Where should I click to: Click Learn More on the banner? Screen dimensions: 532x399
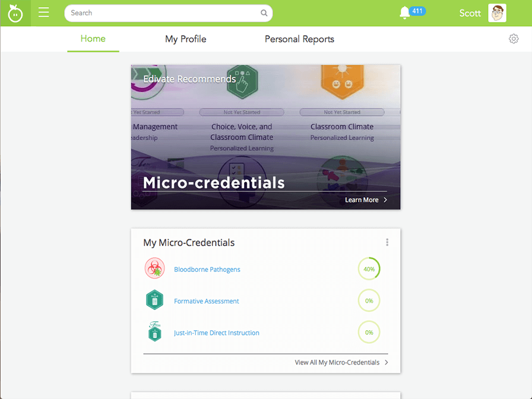pos(362,200)
